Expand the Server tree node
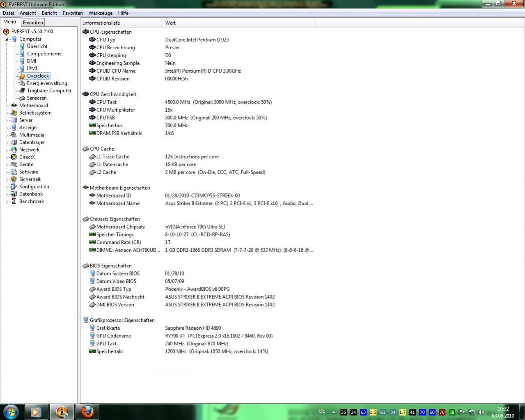Screen dimensions: 525x420 [x=7, y=121]
